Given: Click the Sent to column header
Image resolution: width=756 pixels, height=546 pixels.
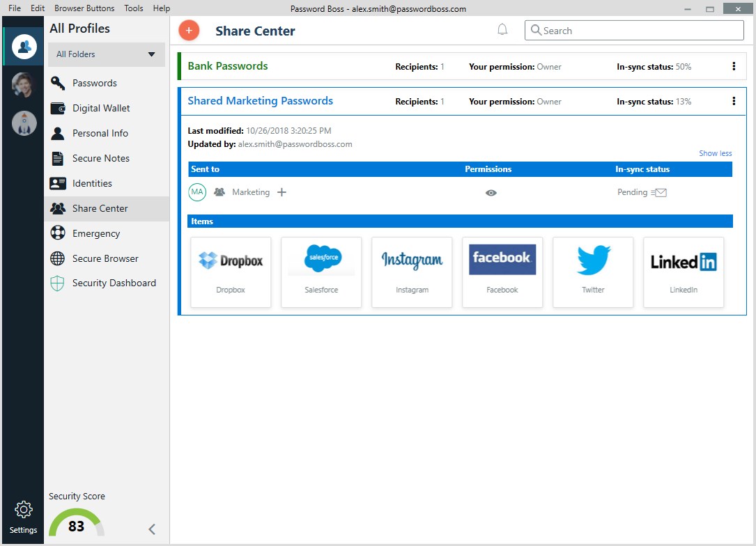Looking at the screenshot, I should (x=205, y=169).
